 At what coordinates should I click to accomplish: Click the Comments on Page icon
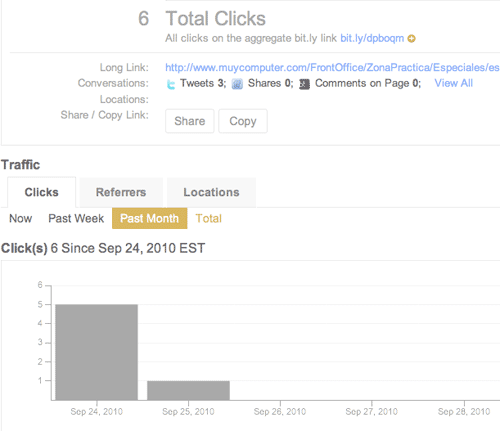(304, 84)
